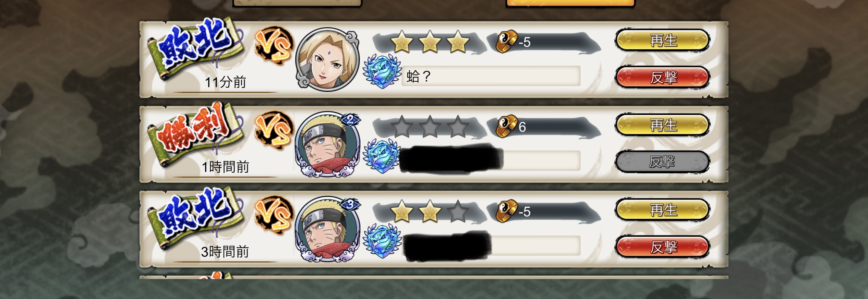Tap the blue rank emblem in the 3時間前 record
The height and width of the screenshot is (299, 868).
[382, 241]
